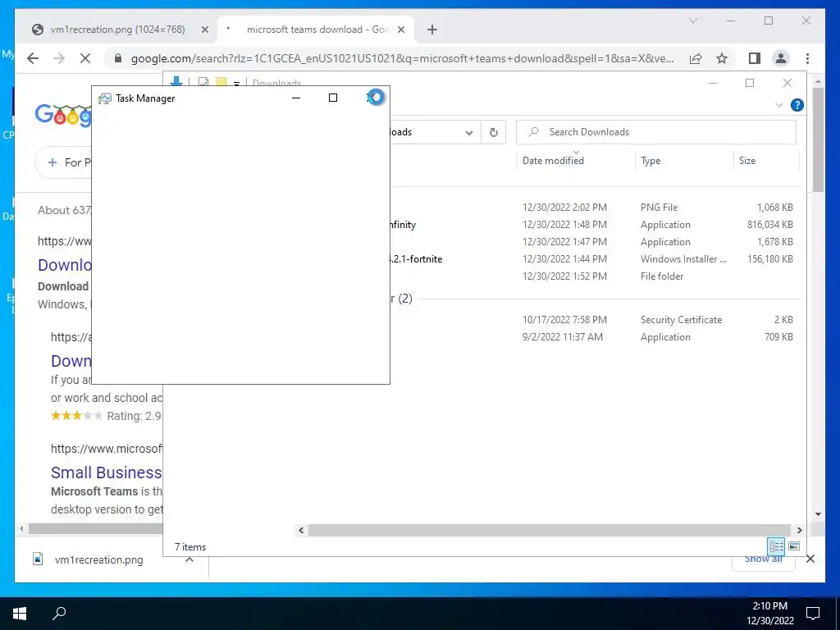Screen dimensions: 840x630
Task: Click the File Explorer help icon
Action: (797, 105)
